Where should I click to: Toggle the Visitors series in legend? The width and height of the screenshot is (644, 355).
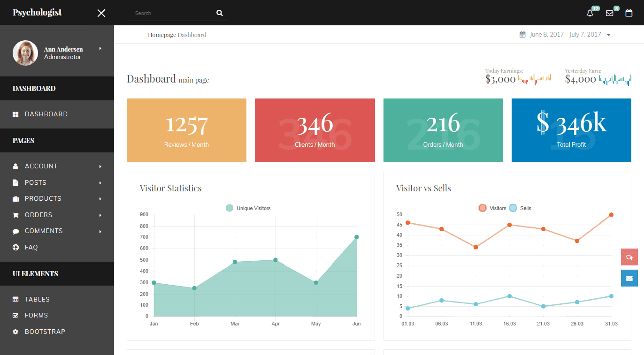click(x=492, y=208)
